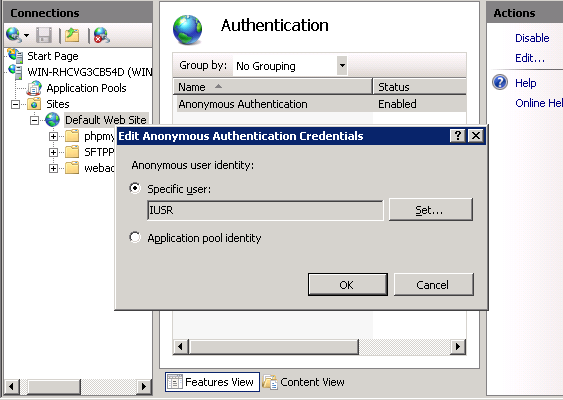The image size is (563, 400).
Task: Click the connect globe icon in Connections toolbar
Action: [x=14, y=35]
